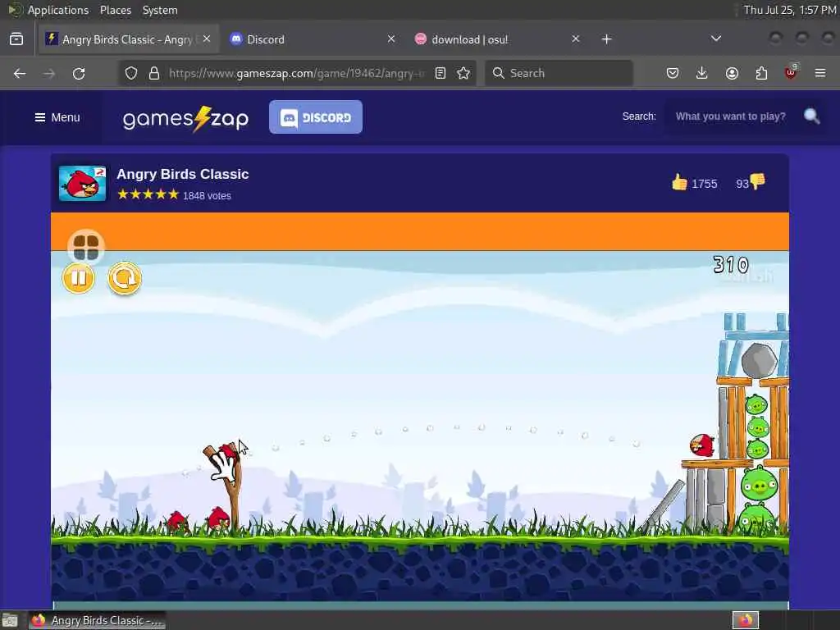Open the Places menu

116,10
